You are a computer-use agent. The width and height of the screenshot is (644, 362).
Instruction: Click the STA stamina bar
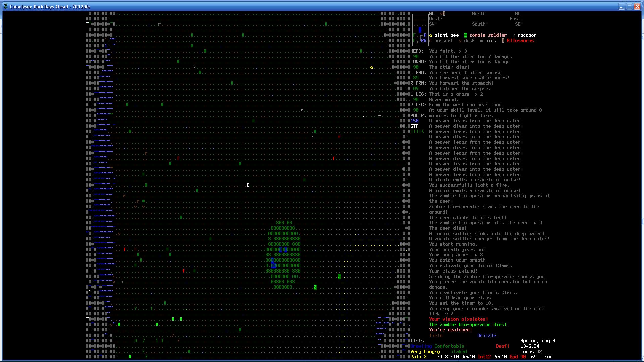417,131
